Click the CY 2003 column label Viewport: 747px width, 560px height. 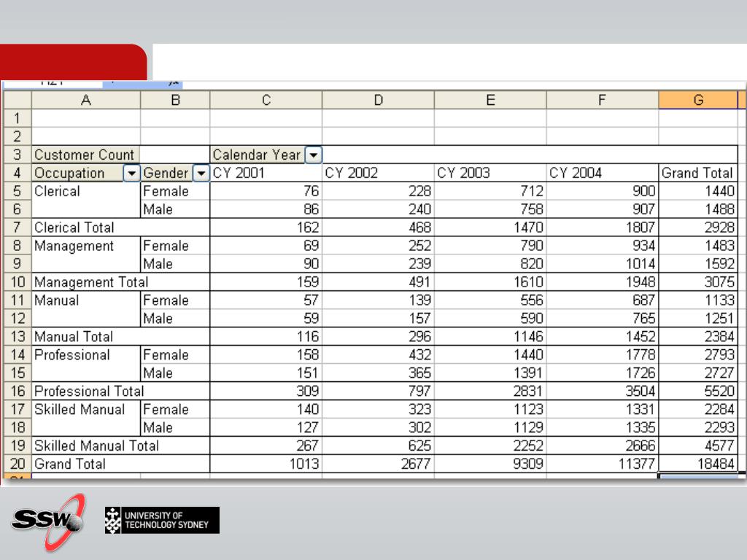[x=490, y=173]
